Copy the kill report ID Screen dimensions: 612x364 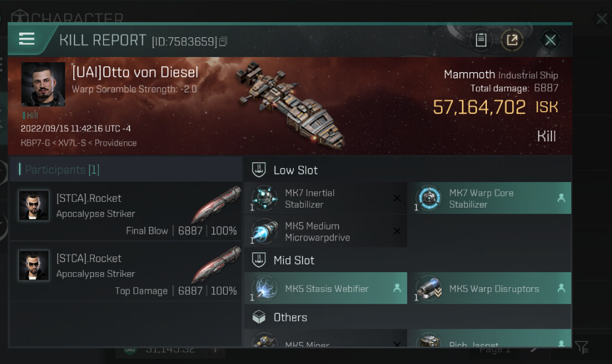click(x=223, y=41)
